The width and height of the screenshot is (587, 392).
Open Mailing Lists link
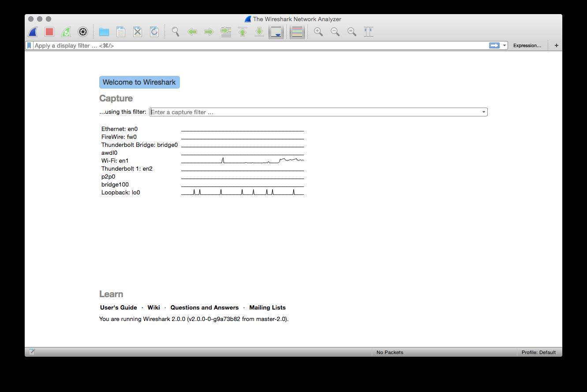[267, 307]
